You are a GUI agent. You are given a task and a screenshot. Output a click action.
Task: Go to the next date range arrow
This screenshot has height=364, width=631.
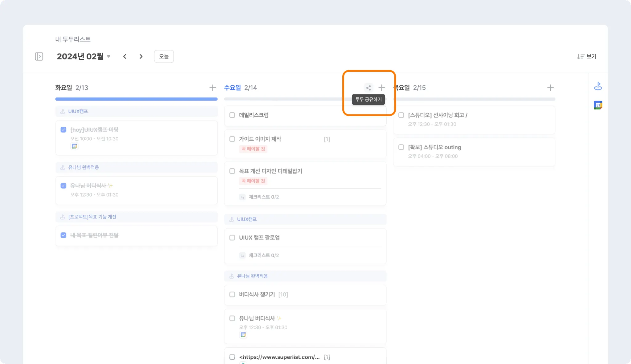[141, 57]
